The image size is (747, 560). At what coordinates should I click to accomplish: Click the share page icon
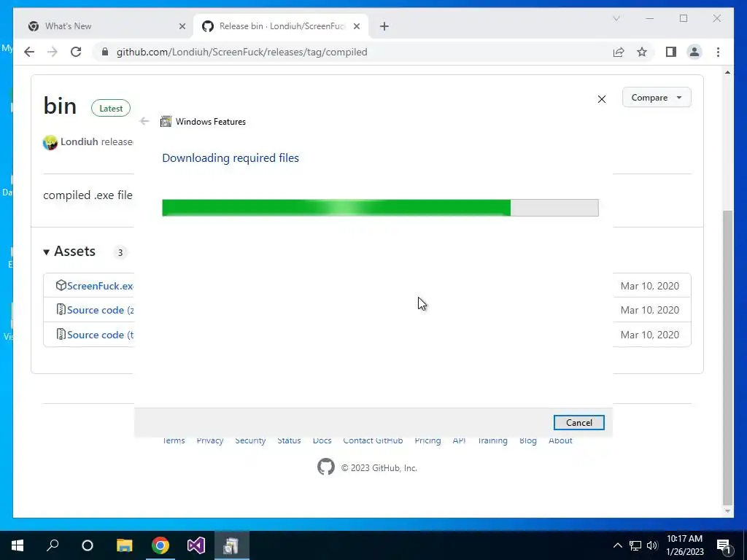click(619, 52)
